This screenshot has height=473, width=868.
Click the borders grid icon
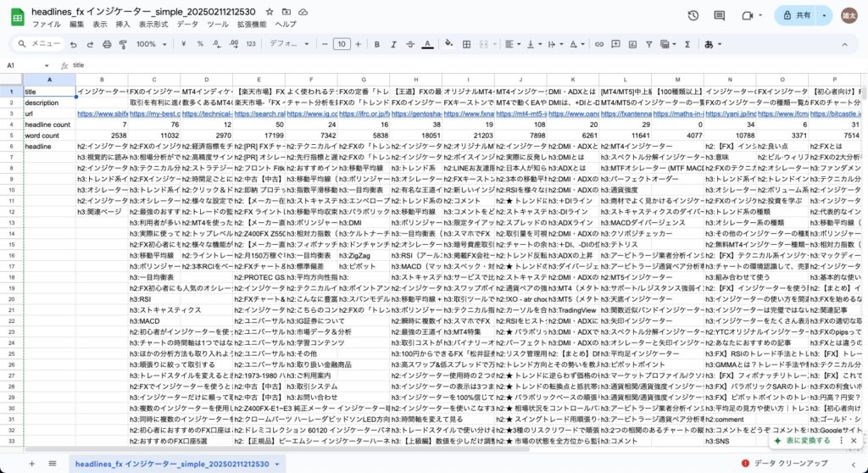(x=465, y=44)
